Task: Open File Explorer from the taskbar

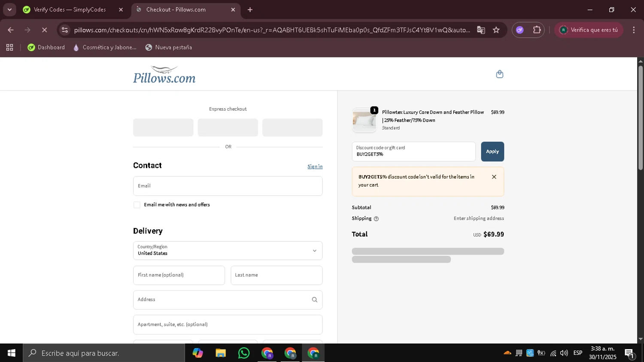Action: [221, 353]
